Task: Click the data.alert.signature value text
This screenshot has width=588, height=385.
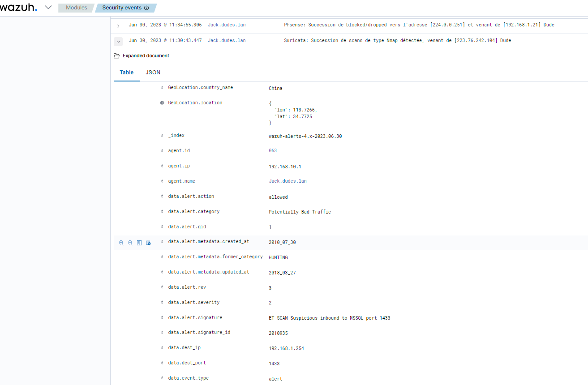Action: click(x=329, y=318)
